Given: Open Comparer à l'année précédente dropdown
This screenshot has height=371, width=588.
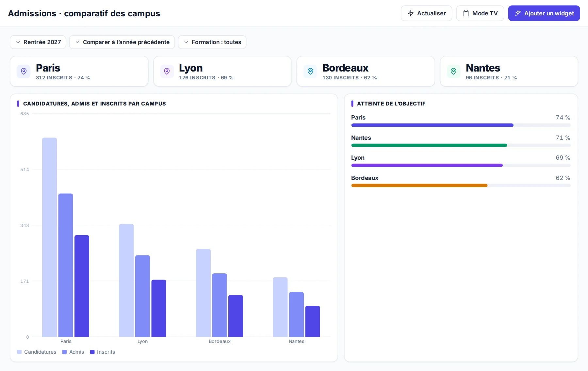Looking at the screenshot, I should tap(122, 42).
